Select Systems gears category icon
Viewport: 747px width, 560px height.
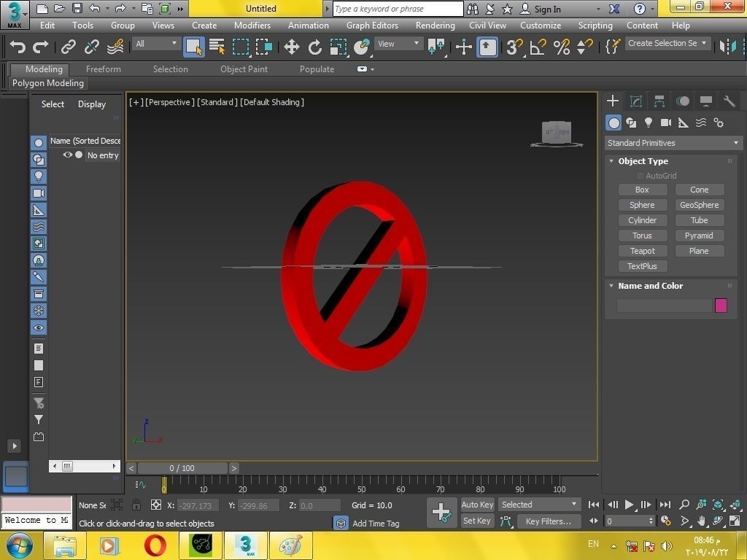pyautogui.click(x=719, y=122)
